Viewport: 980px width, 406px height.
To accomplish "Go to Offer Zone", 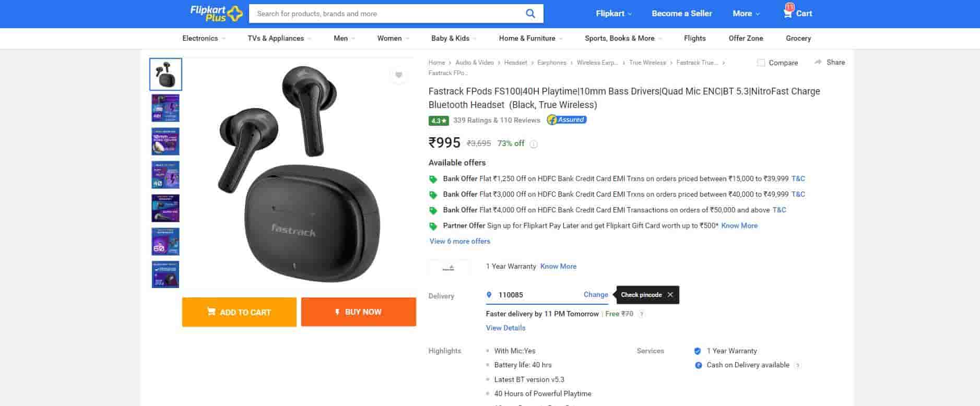I will [x=746, y=39].
